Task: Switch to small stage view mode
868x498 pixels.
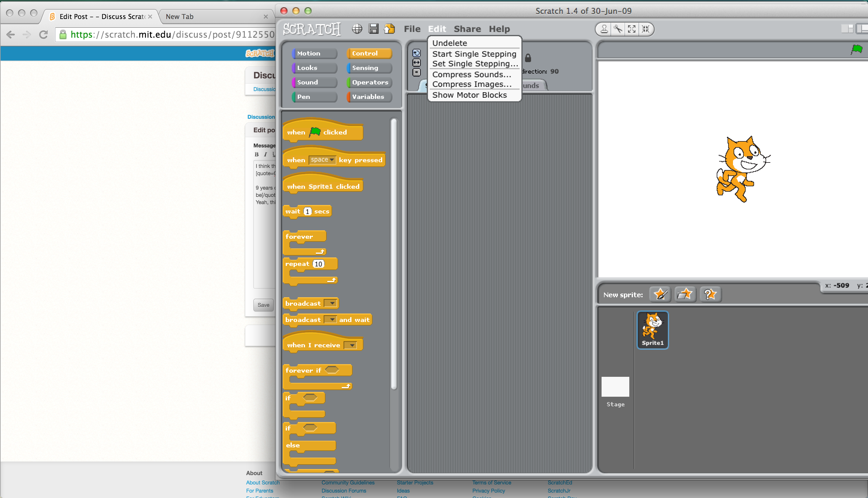Action: 847,29
